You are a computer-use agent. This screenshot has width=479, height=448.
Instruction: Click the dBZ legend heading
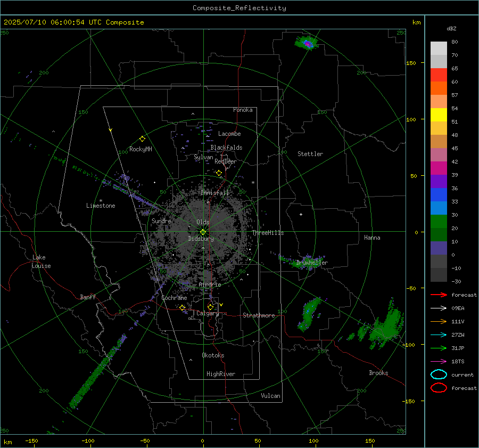click(451, 28)
